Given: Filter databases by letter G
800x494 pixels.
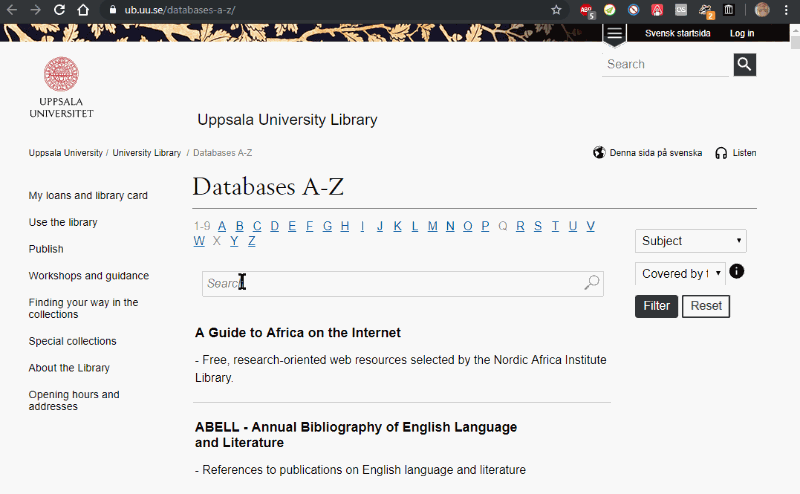Looking at the screenshot, I should (x=328, y=226).
